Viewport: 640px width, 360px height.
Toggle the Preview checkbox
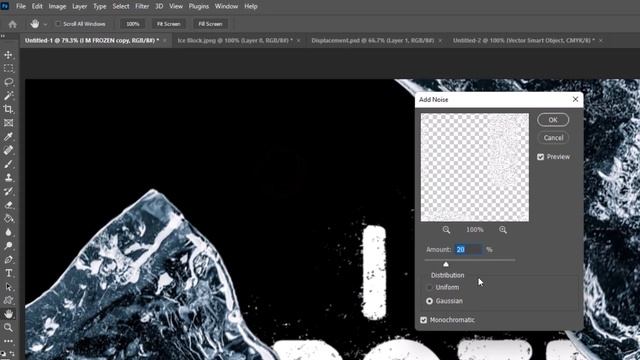pos(540,157)
